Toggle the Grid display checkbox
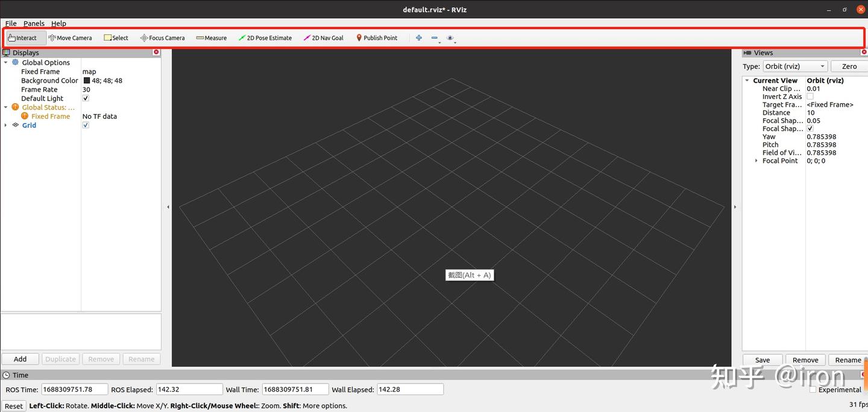 tap(86, 125)
